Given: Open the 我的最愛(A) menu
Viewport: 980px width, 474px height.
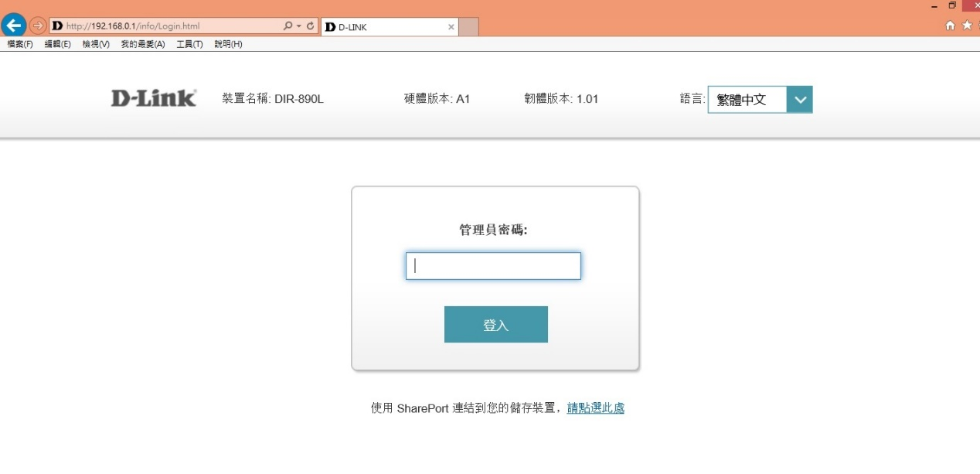Looking at the screenshot, I should (143, 45).
